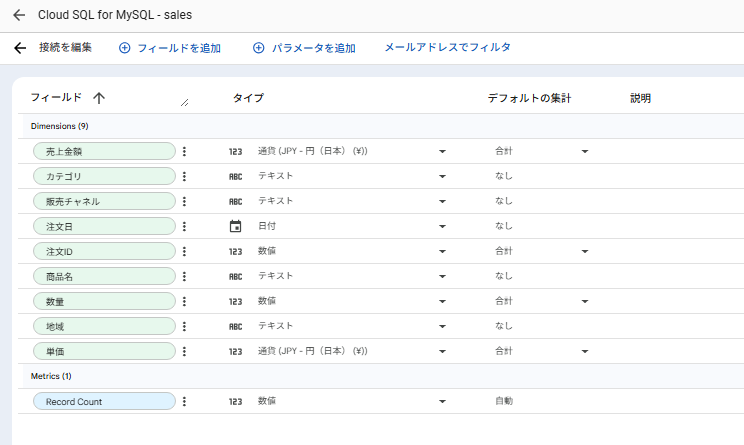Click the 日付 type text for 注文日
Screen dimensions: 744x445
pos(267,226)
